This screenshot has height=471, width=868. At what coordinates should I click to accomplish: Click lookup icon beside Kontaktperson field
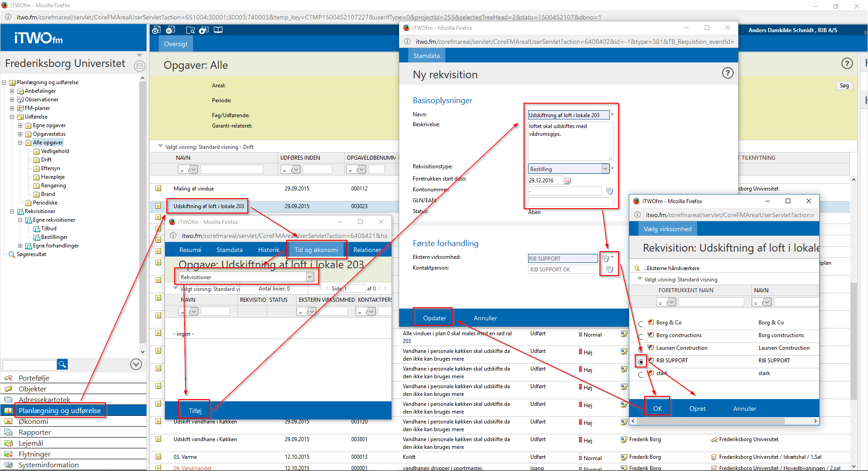tap(609, 269)
